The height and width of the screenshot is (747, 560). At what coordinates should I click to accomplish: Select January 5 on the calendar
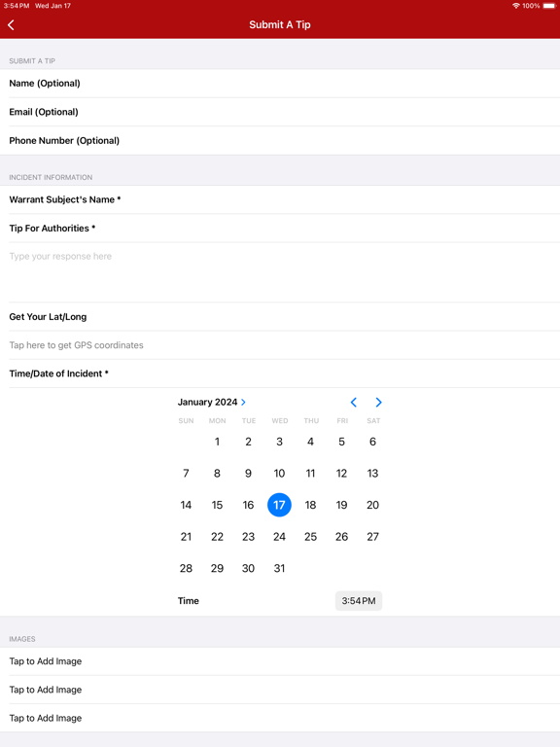coord(341,442)
